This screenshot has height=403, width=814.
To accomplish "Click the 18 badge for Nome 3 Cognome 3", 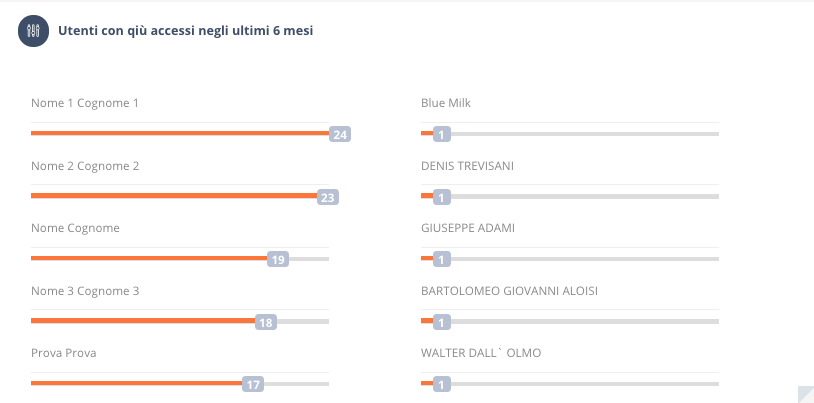I will (x=266, y=323).
